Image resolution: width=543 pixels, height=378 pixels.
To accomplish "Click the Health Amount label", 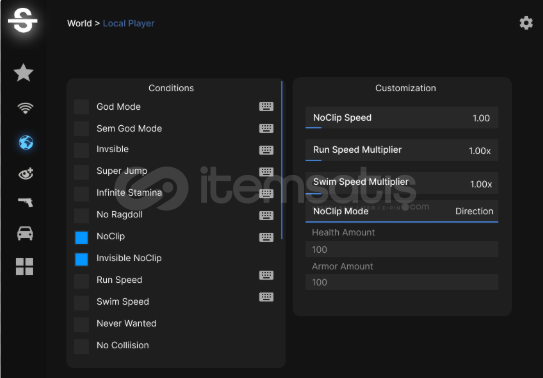I will (x=343, y=232).
